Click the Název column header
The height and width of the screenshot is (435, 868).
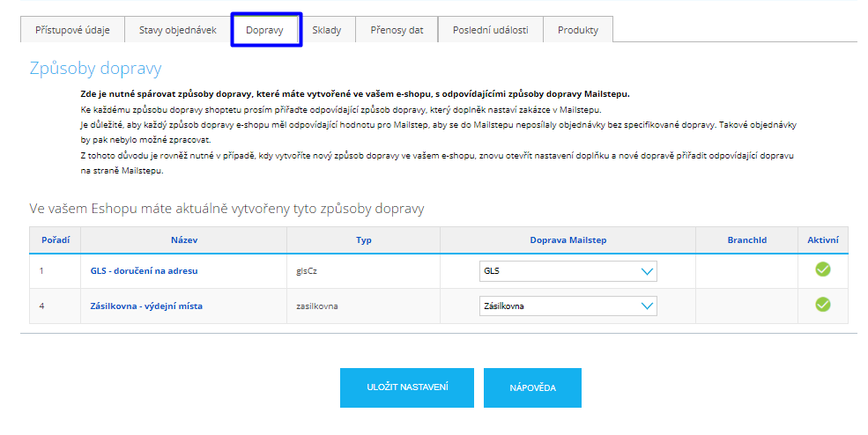184,240
